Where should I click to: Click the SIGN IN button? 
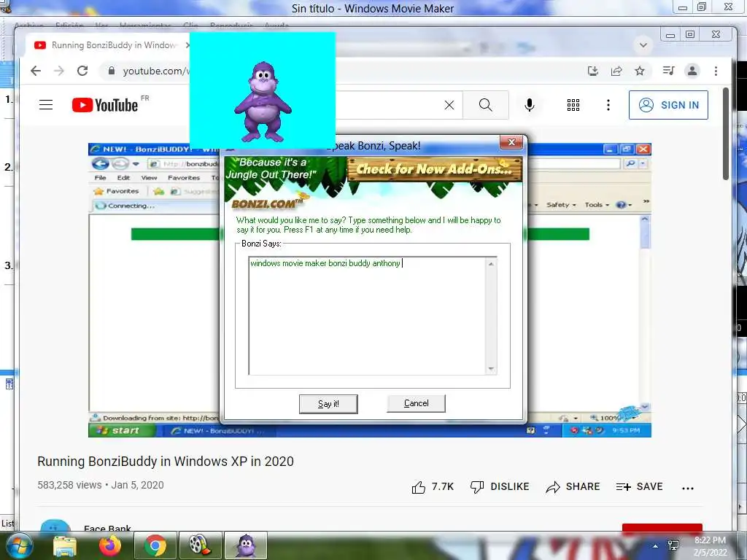coord(668,105)
